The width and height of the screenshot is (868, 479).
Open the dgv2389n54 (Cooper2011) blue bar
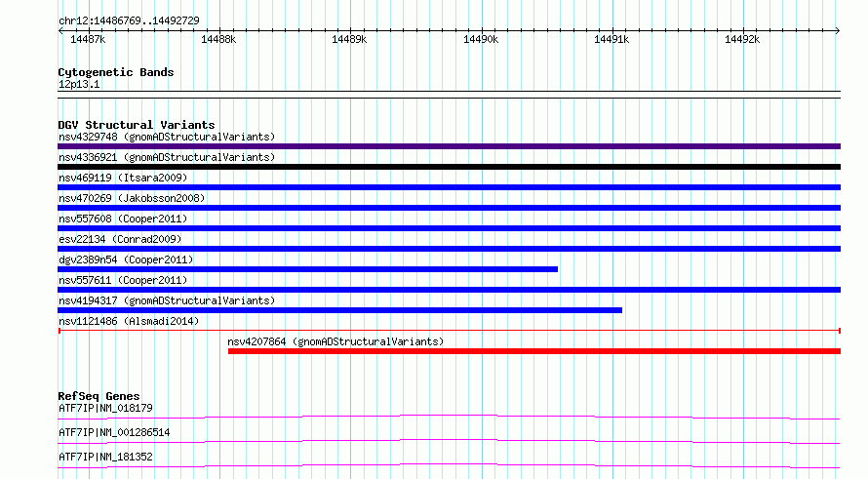pyautogui.click(x=308, y=269)
